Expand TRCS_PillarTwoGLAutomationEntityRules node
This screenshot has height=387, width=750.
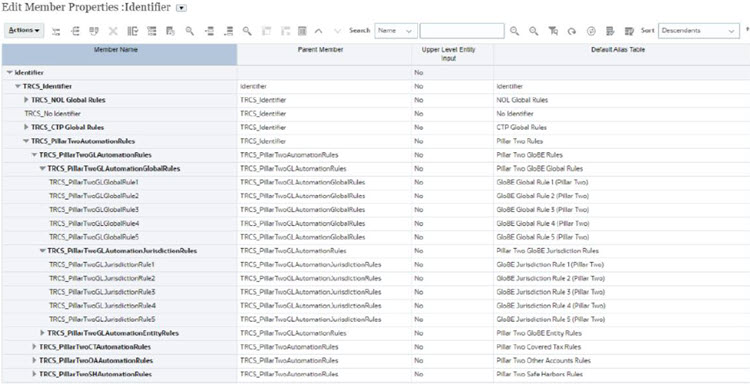click(x=43, y=332)
